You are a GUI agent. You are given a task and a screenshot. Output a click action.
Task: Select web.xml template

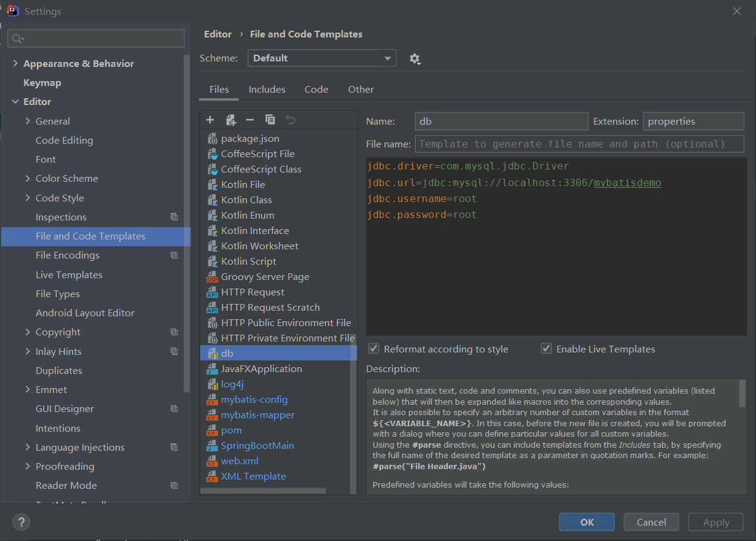tap(240, 461)
